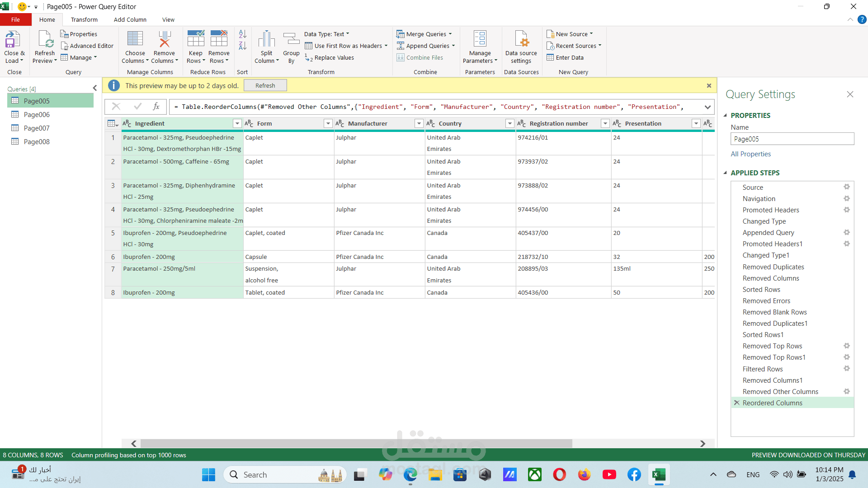Click Enter Data

(565, 57)
